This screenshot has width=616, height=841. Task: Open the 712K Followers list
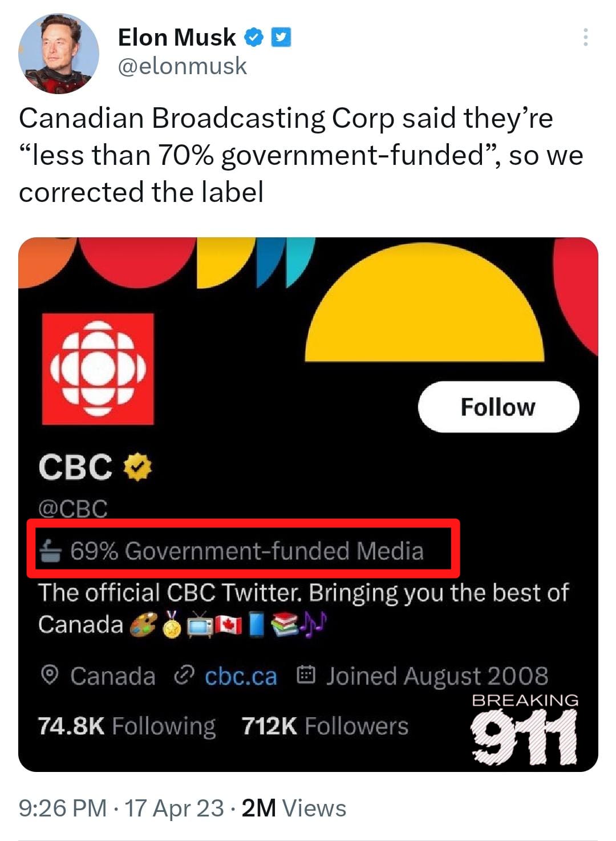(x=325, y=726)
